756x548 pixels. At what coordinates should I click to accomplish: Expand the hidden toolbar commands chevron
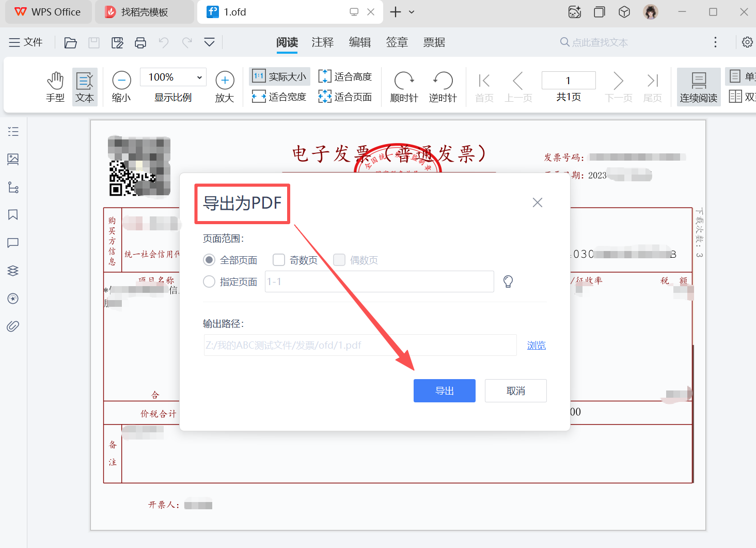pos(209,42)
